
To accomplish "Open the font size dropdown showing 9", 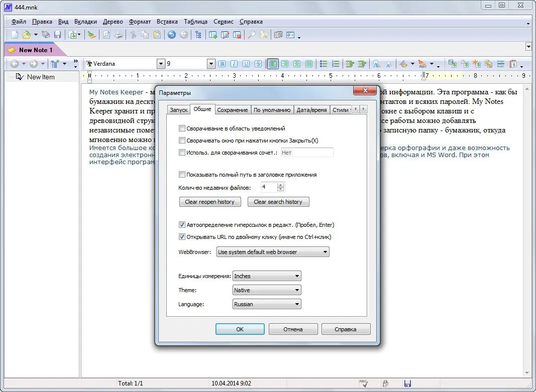I will click(211, 64).
